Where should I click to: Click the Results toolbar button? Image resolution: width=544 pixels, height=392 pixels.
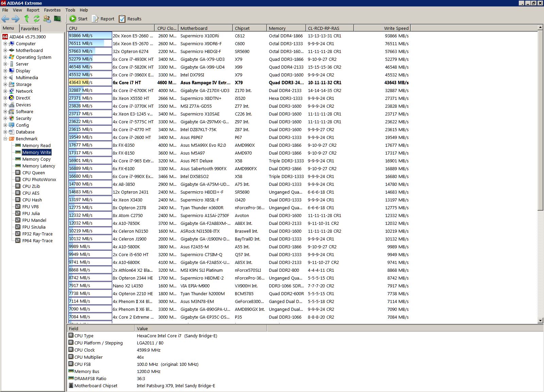pos(130,19)
